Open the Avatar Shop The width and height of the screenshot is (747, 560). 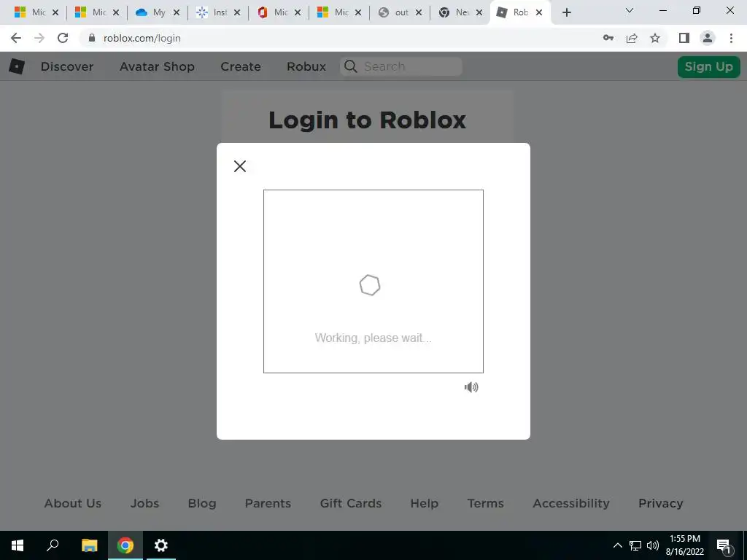pos(157,66)
